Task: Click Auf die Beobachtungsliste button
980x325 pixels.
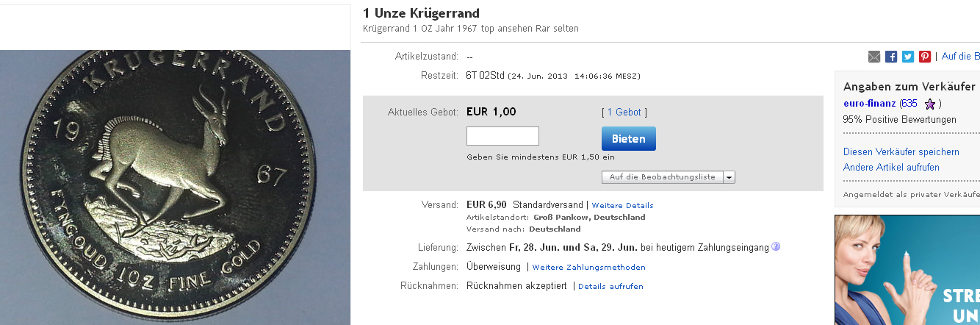Action: 662,177
